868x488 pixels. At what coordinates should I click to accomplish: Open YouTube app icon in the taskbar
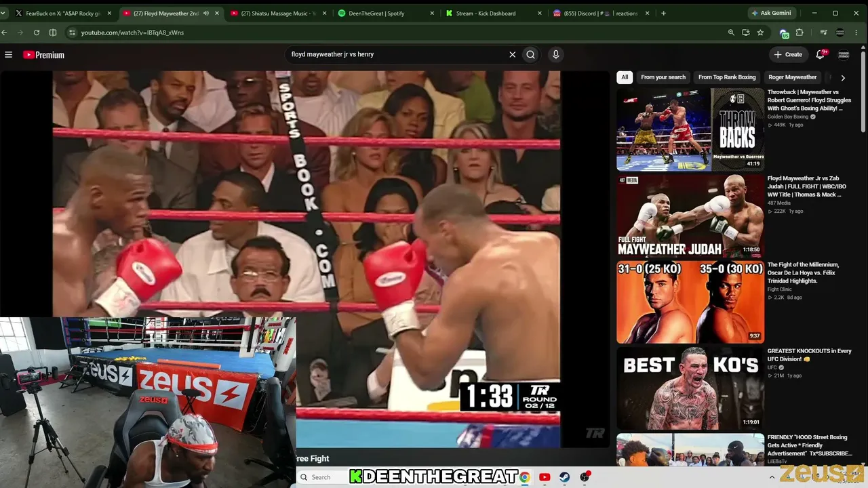point(544,477)
